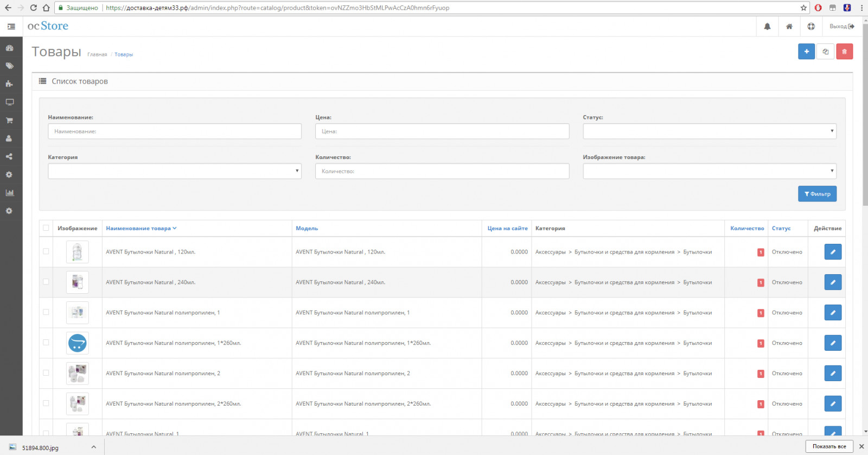Open the Marketing share icon in sidebar
Screen dimensions: 868x455
tap(9, 156)
